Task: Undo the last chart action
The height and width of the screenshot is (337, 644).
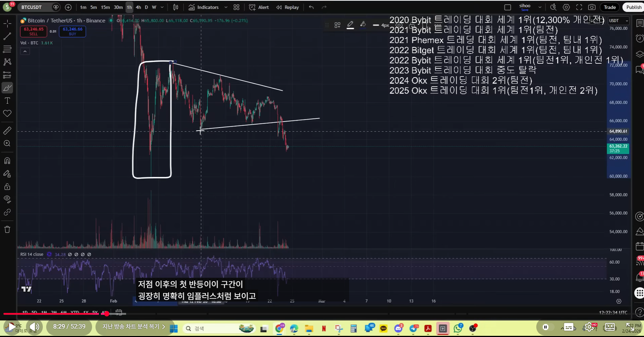Action: [311, 7]
